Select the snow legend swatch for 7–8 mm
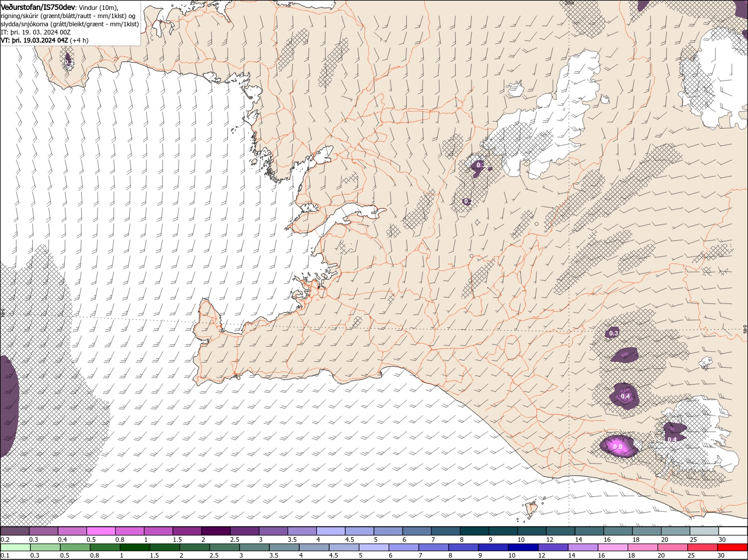Screen dimensions: 748x560 pyautogui.click(x=446, y=531)
